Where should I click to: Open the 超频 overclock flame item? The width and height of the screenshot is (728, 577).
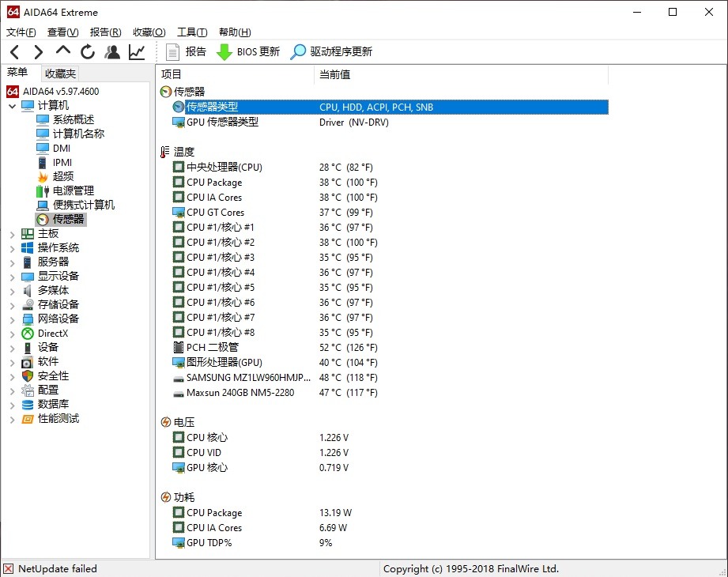[63, 176]
